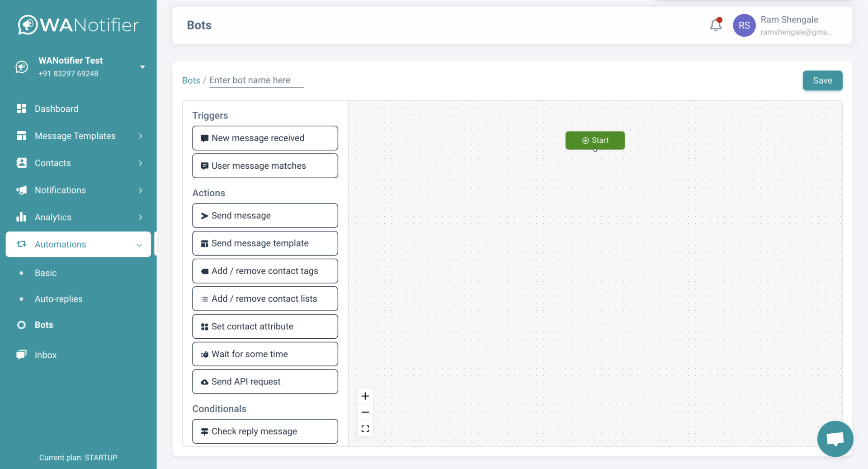Open the support chat widget bubble
868x469 pixels.
tap(835, 439)
